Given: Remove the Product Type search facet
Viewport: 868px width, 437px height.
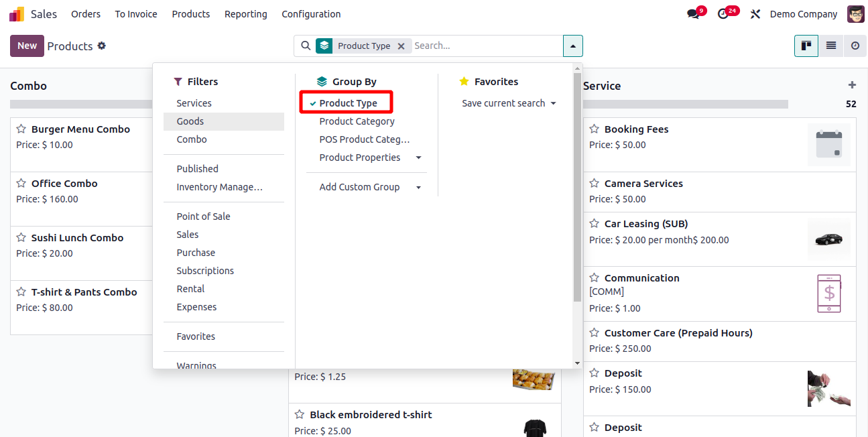Looking at the screenshot, I should click(x=401, y=46).
